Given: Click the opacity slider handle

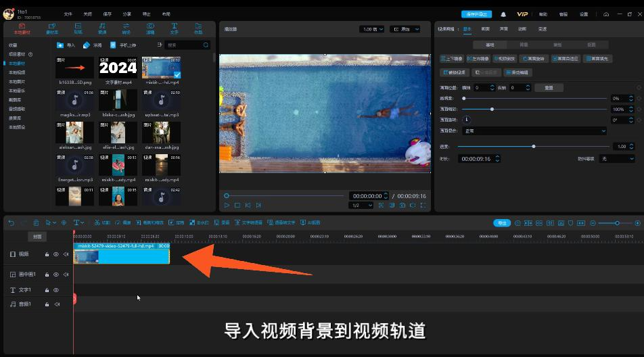Looking at the screenshot, I should pos(463,99).
